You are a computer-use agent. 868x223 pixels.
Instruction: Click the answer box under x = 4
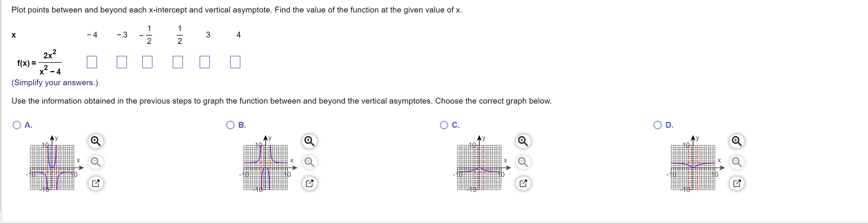(x=235, y=62)
